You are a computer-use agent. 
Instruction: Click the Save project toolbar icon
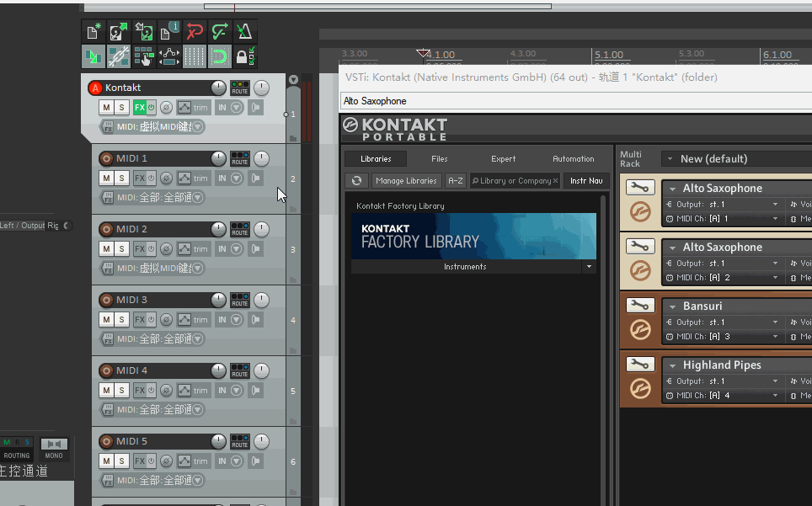point(144,32)
